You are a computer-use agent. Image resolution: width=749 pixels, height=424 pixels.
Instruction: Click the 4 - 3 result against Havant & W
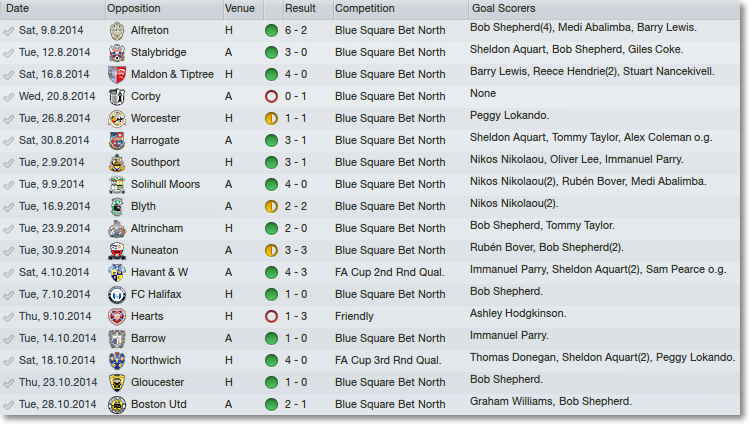pos(296,273)
